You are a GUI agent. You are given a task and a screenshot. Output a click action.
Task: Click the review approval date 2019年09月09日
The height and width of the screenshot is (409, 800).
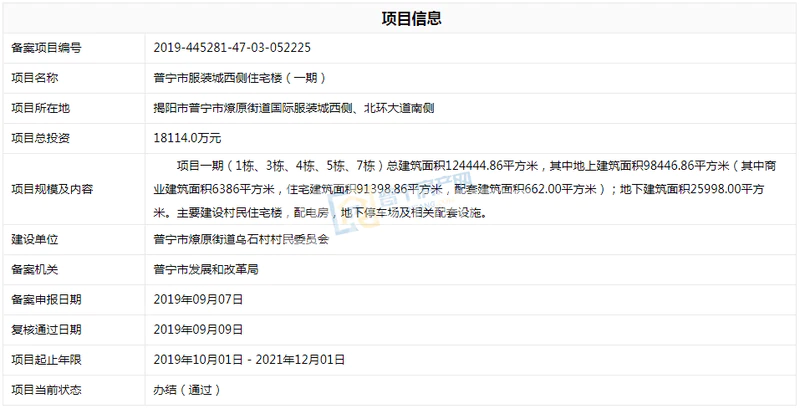pyautogui.click(x=200, y=329)
